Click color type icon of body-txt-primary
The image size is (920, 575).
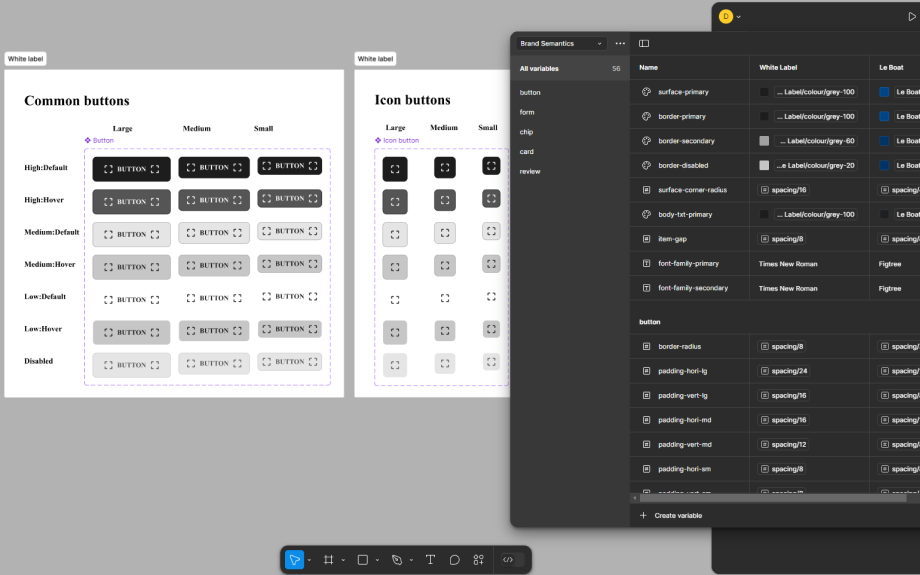(646, 215)
